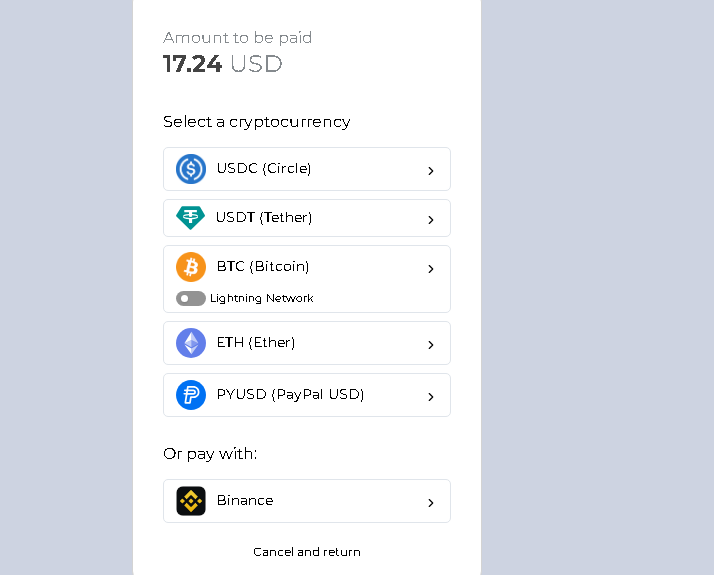714x575 pixels.
Task: Click the Ethereum diamond icon
Action: point(191,343)
